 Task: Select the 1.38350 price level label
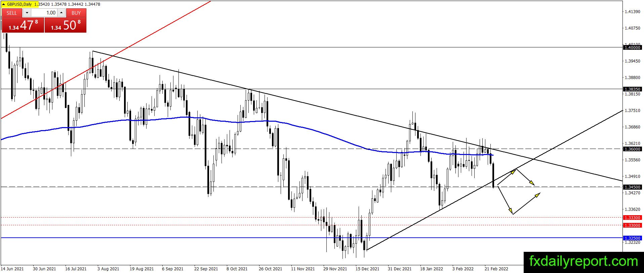click(632, 89)
